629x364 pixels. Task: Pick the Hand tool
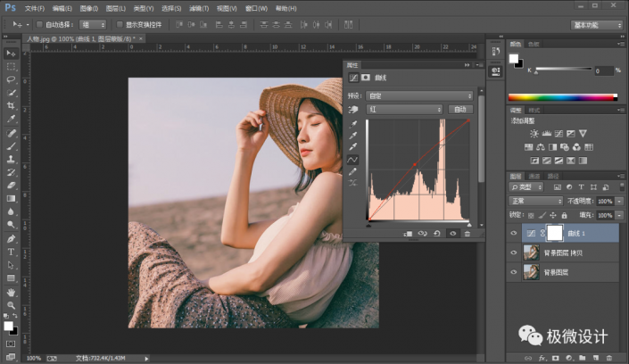tap(12, 292)
